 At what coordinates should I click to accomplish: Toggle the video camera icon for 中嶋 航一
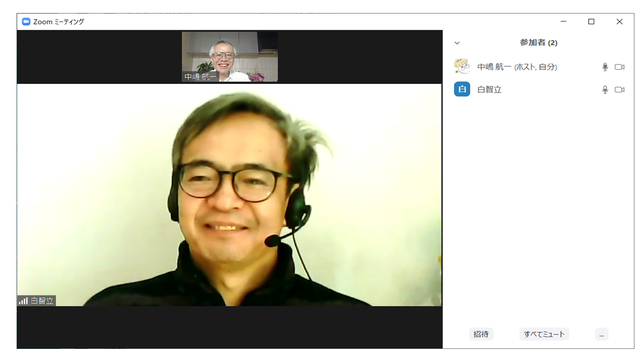[x=619, y=67]
